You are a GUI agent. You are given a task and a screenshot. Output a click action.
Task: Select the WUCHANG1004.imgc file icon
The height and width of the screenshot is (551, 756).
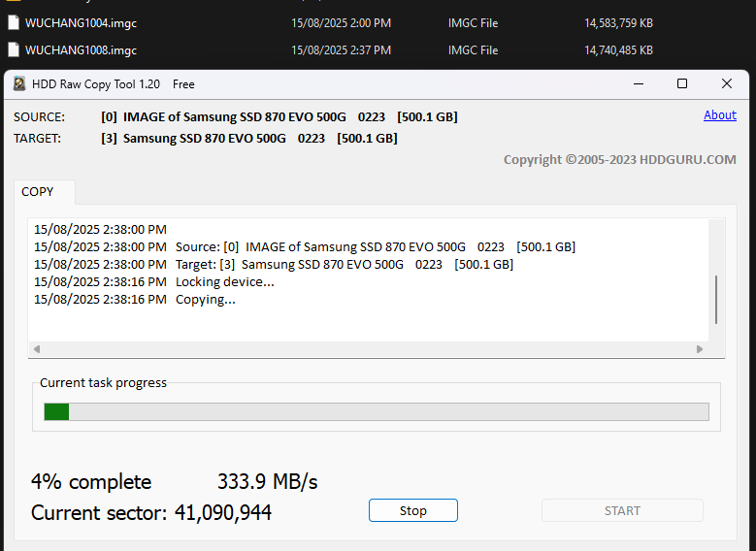[14, 22]
